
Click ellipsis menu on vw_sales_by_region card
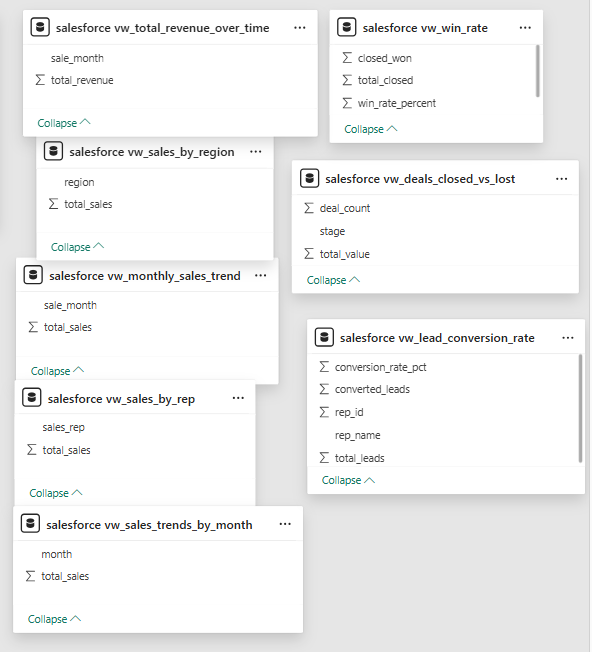click(x=256, y=152)
